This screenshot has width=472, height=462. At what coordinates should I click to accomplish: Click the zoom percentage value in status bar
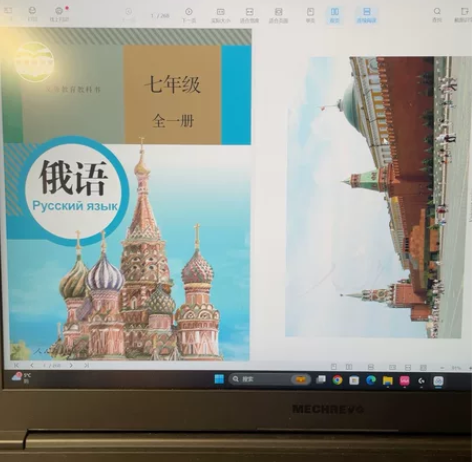point(456,368)
